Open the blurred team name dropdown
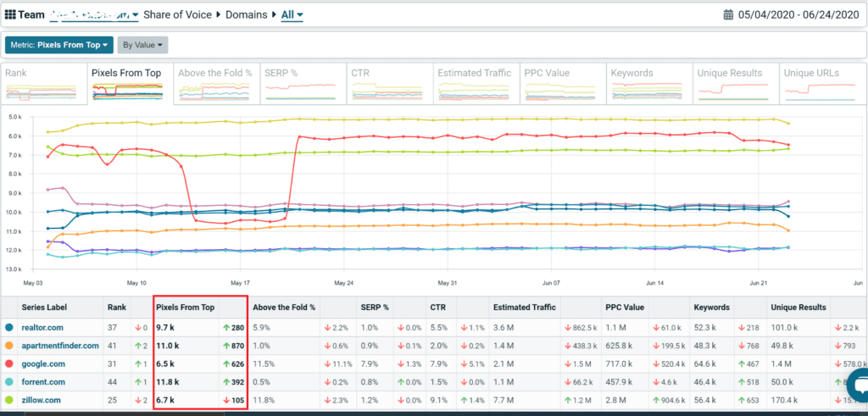The height and width of the screenshot is (416, 868). point(94,15)
